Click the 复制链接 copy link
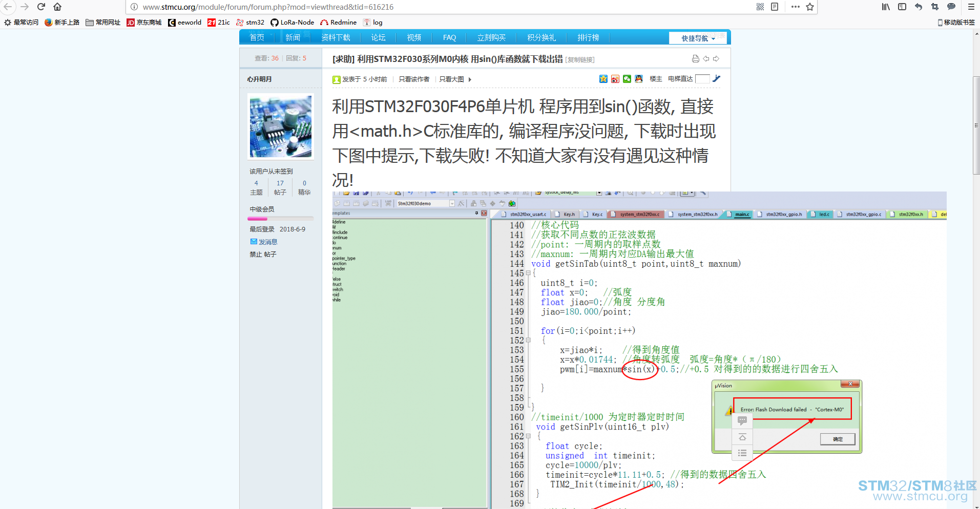The image size is (980, 509). pyautogui.click(x=580, y=60)
